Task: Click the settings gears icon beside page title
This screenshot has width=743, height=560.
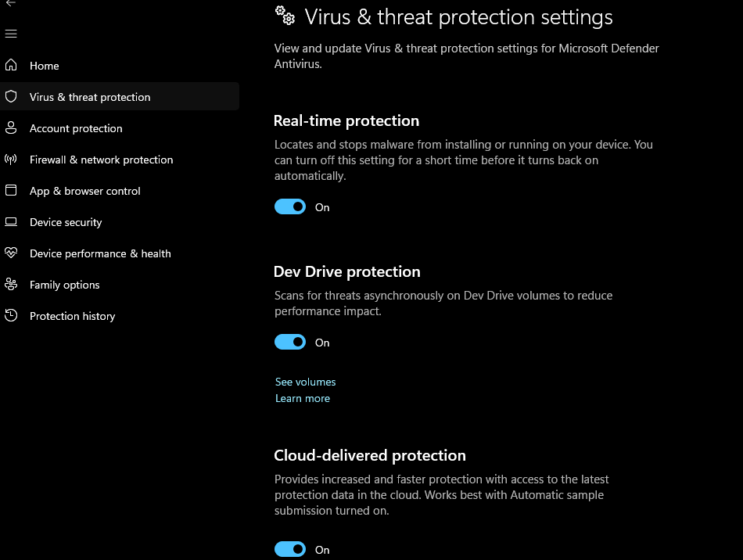Action: 285,16
